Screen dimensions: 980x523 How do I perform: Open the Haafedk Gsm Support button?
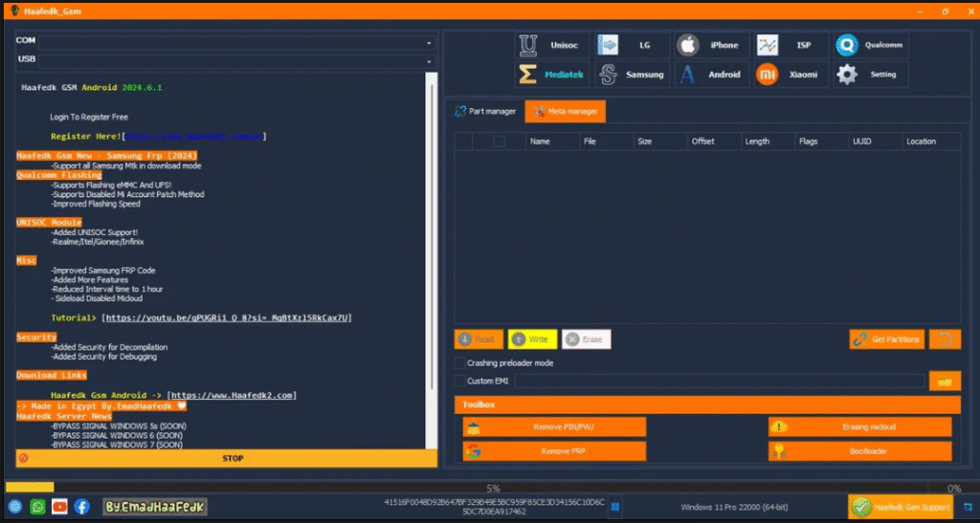click(x=901, y=507)
